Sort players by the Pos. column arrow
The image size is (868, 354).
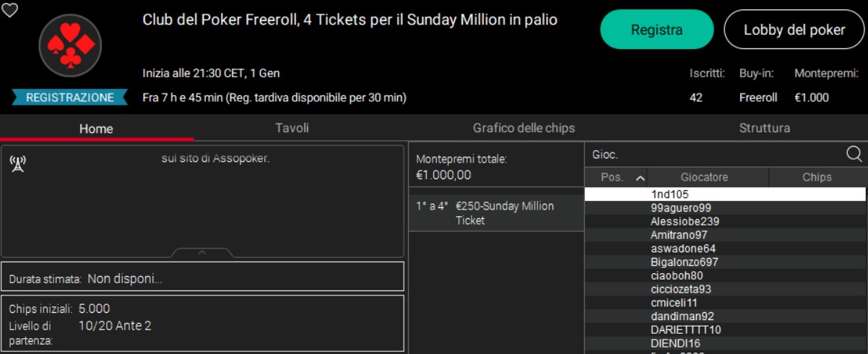click(640, 178)
